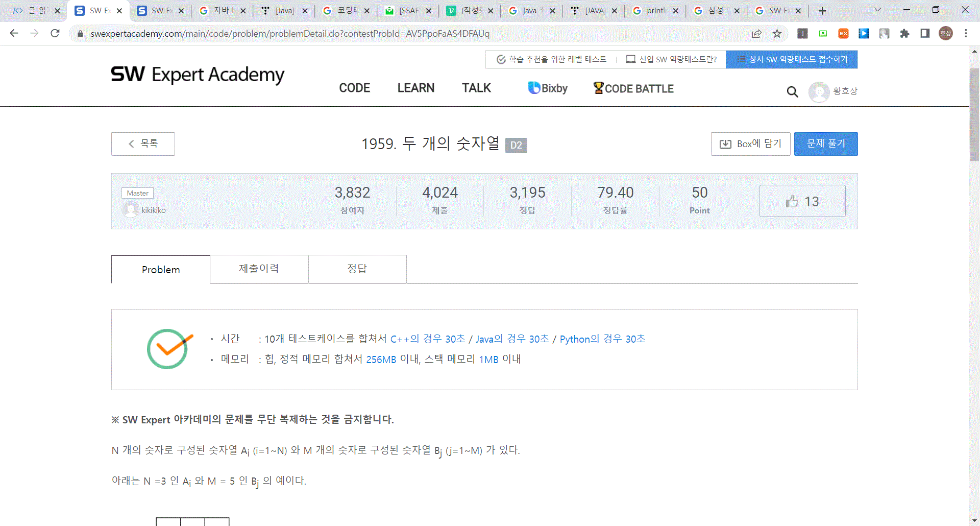Go back to list via 목록 button

coord(143,144)
